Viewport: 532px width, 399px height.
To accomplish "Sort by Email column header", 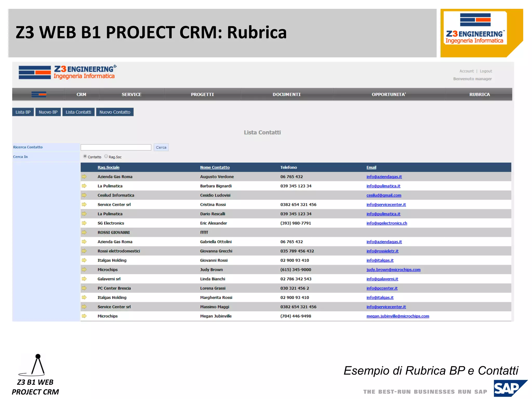I will [x=371, y=168].
